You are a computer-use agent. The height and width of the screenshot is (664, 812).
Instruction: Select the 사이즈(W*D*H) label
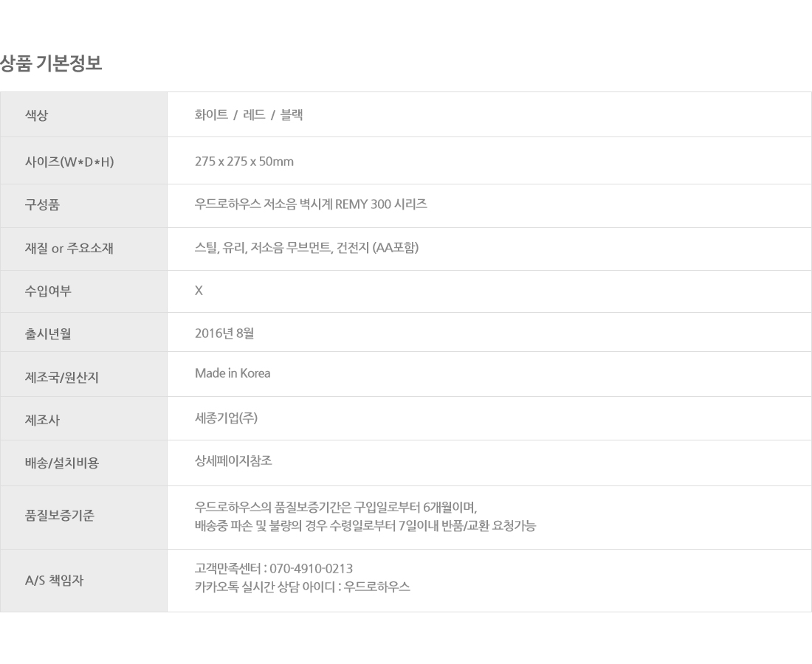(x=69, y=162)
